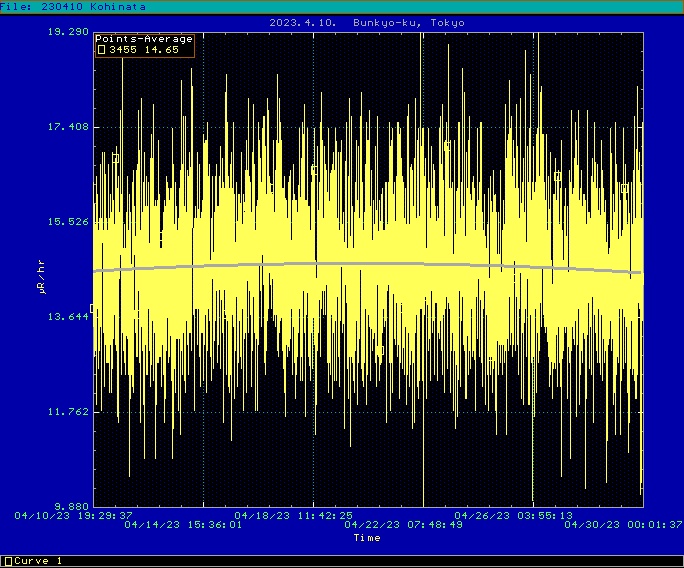The width and height of the screenshot is (684, 568).
Task: Click the Curve 1 marker box
Action: pos(8,561)
